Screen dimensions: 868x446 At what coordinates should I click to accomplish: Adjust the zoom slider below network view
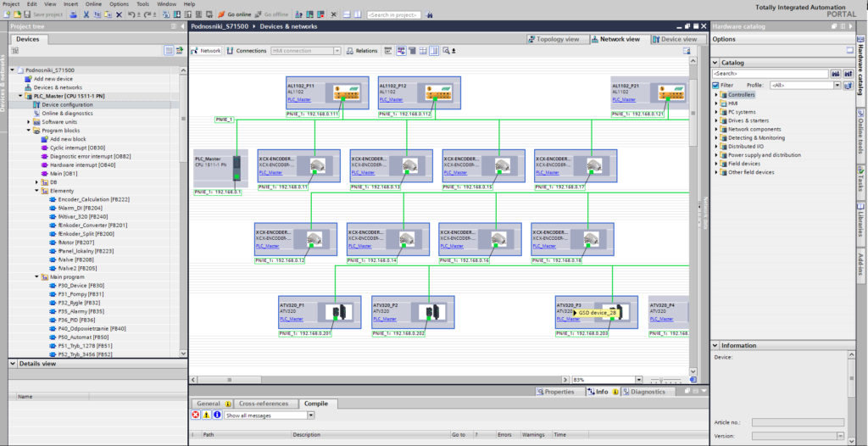tap(660, 380)
